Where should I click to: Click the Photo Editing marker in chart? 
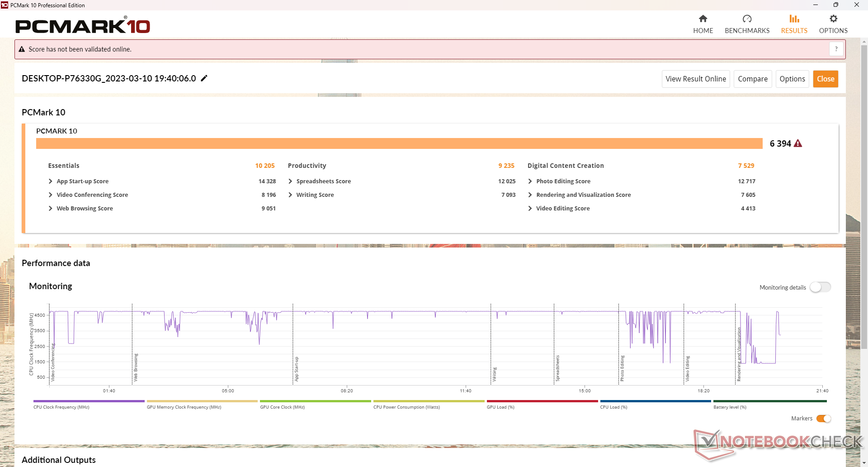coord(622,368)
